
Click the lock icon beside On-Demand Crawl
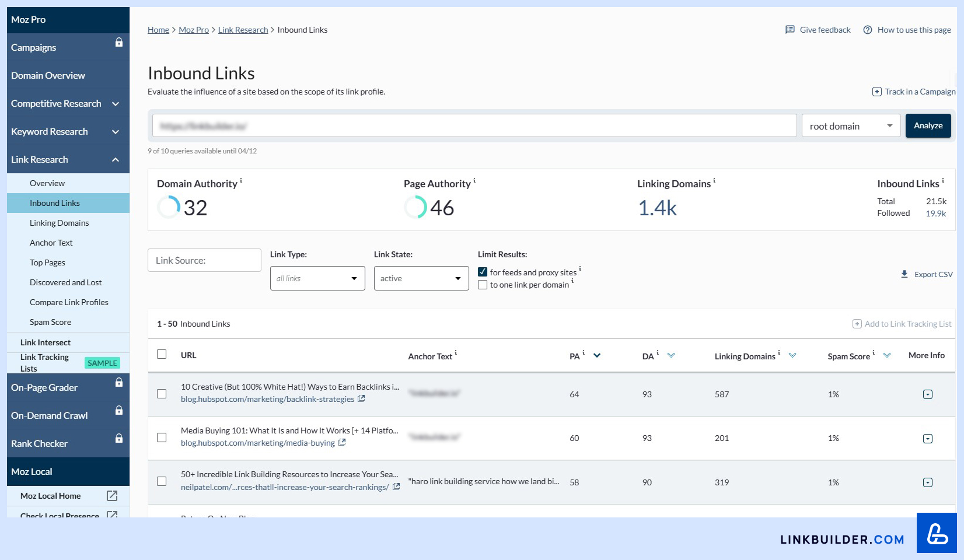point(119,410)
